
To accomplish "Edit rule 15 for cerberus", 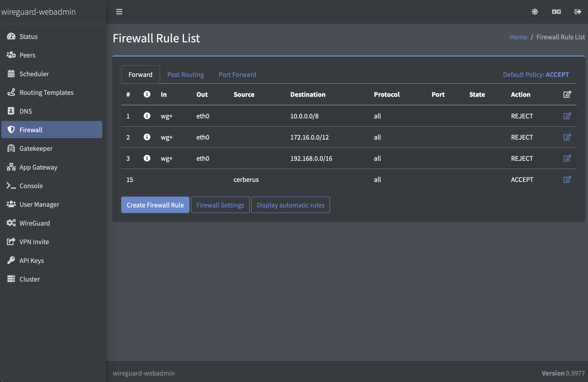I will pyautogui.click(x=567, y=180).
